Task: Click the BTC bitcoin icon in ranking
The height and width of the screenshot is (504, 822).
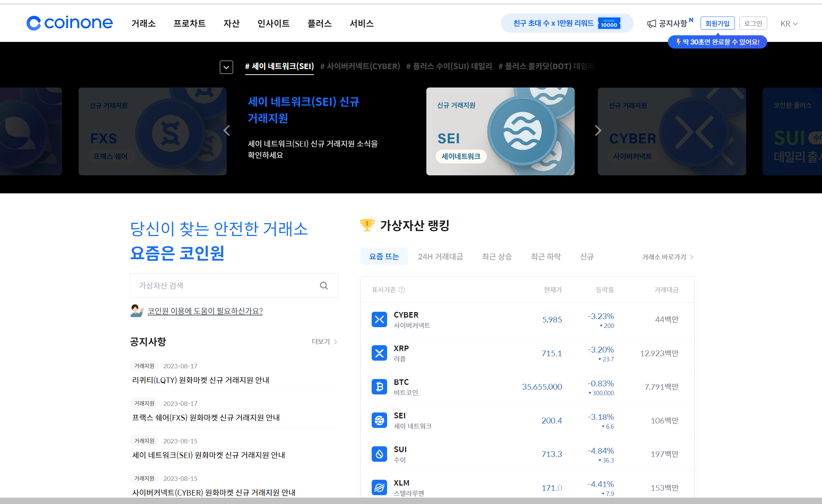Action: tap(379, 387)
